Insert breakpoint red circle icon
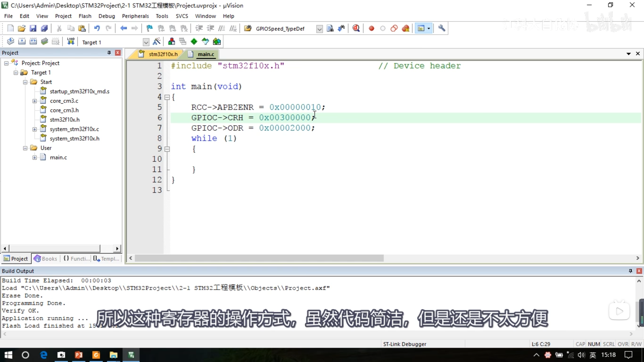The height and width of the screenshot is (362, 644). tap(371, 28)
